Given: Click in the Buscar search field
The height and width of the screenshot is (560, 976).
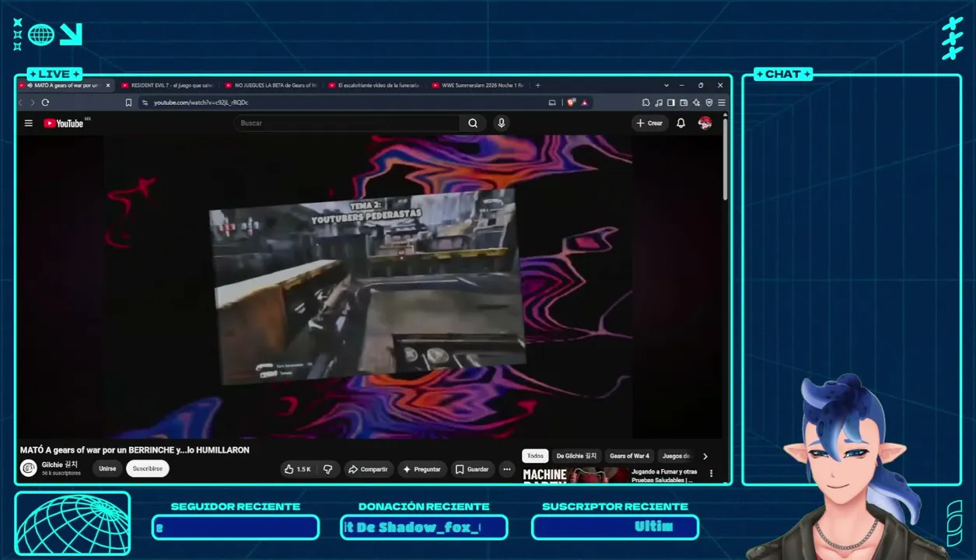Looking at the screenshot, I should (346, 123).
